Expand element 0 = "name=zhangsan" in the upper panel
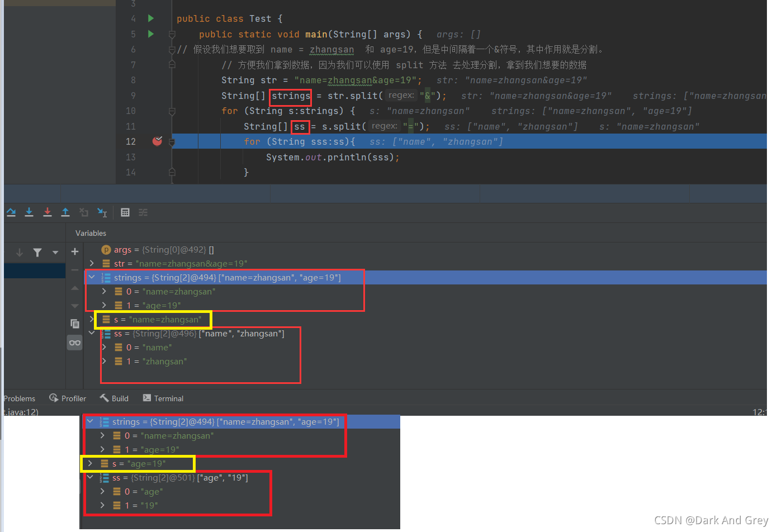Screen dimensions: 777x532 tap(104, 291)
